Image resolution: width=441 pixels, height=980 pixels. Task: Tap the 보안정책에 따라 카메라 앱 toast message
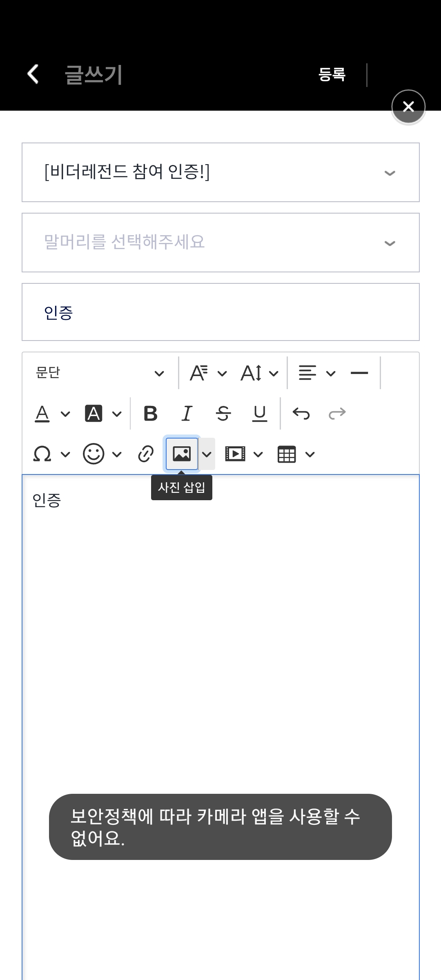[220, 827]
